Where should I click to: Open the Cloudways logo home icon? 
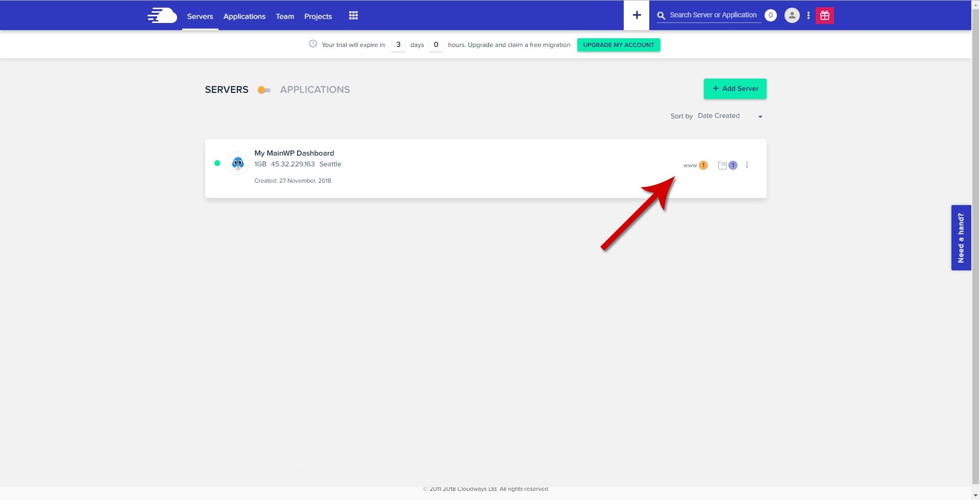[x=162, y=15]
